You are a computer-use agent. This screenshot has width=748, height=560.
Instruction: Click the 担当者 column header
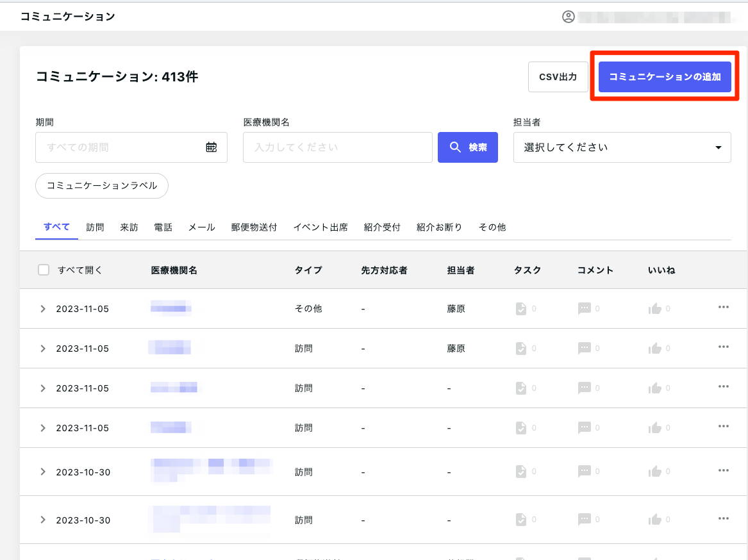pyautogui.click(x=461, y=270)
